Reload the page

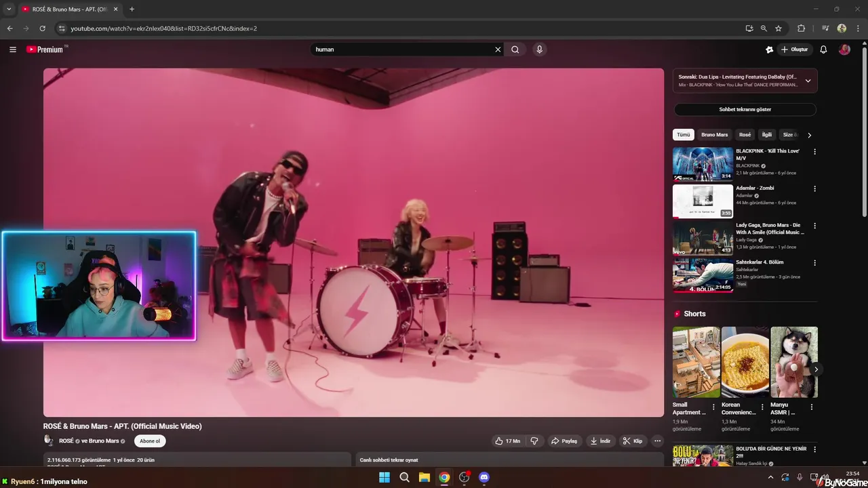coord(42,28)
